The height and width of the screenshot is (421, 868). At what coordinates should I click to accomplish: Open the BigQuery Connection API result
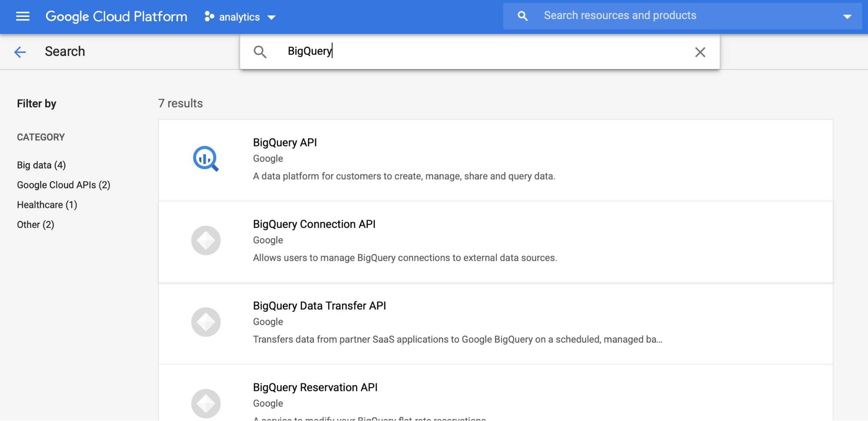point(314,224)
